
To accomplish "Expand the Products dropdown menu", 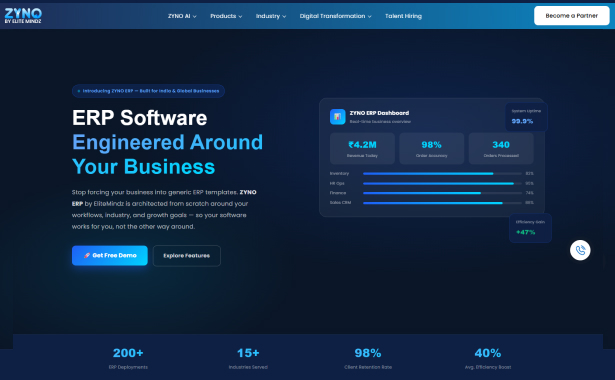I will point(226,16).
